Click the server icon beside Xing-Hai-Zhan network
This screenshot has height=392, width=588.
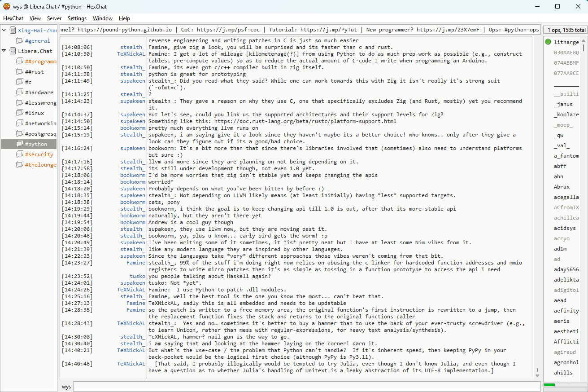pyautogui.click(x=13, y=31)
